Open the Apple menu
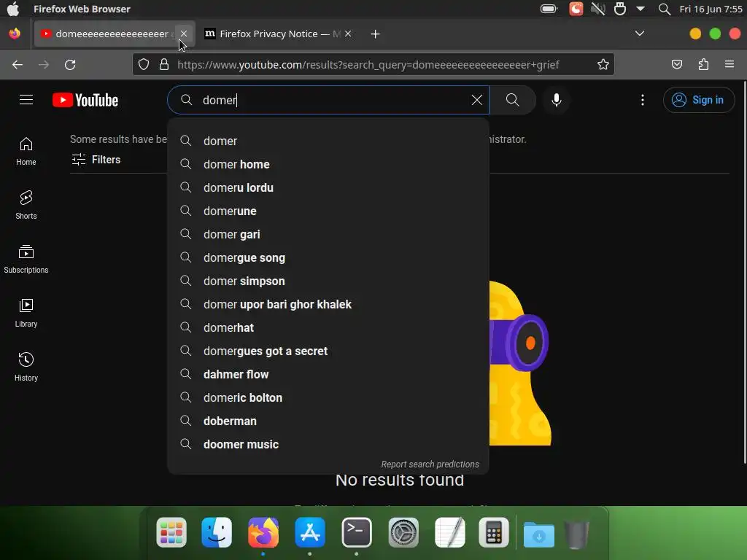This screenshot has width=747, height=560. 13,9
